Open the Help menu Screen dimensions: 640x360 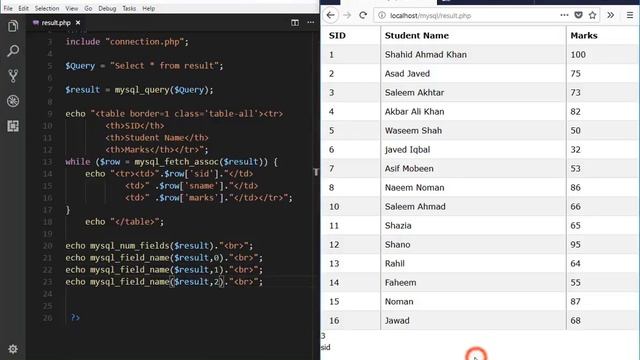[x=149, y=8]
